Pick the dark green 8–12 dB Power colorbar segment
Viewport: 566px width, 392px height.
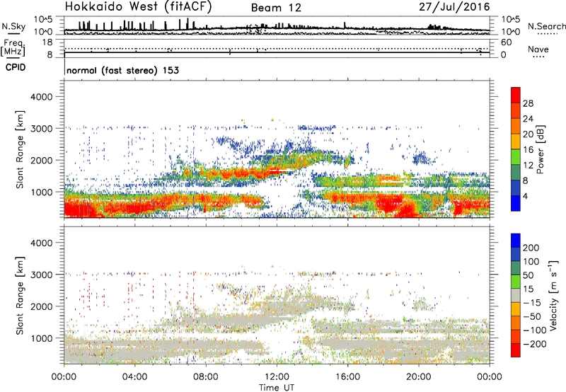click(x=516, y=172)
